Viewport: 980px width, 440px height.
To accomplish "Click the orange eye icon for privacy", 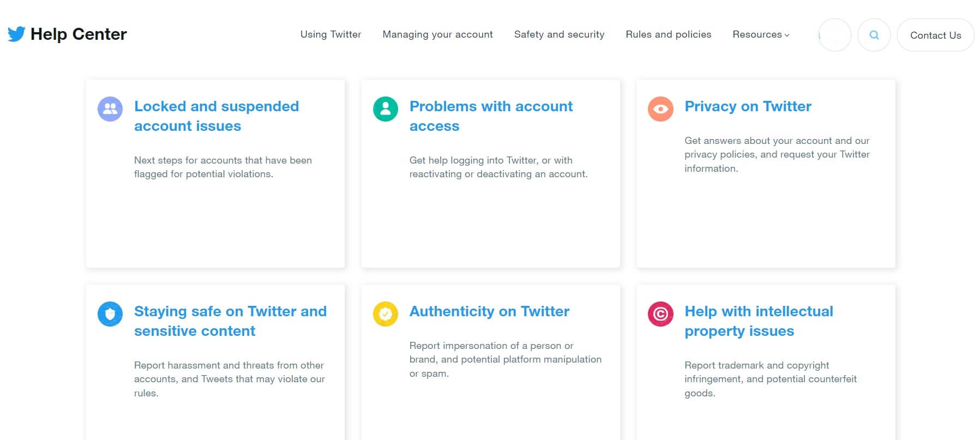I will [660, 109].
